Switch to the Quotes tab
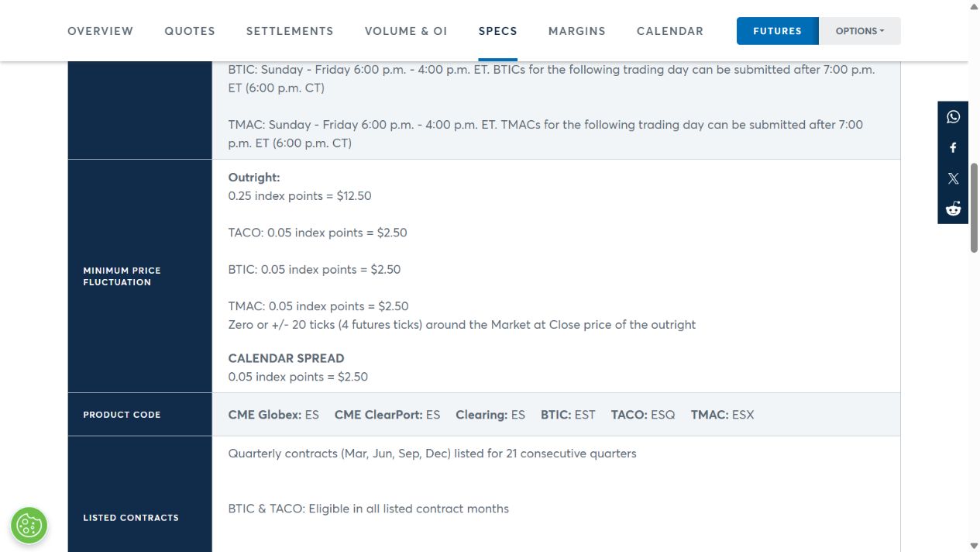The image size is (980, 552). [190, 31]
